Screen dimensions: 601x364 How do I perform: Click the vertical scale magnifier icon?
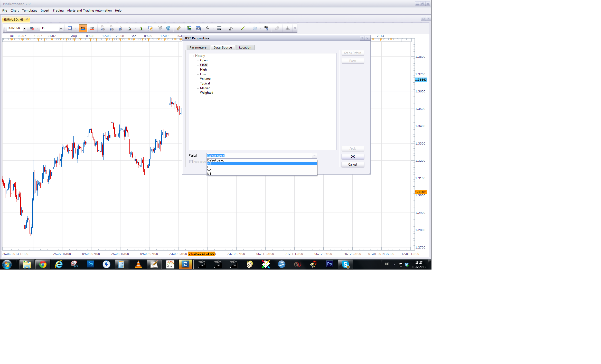(129, 28)
